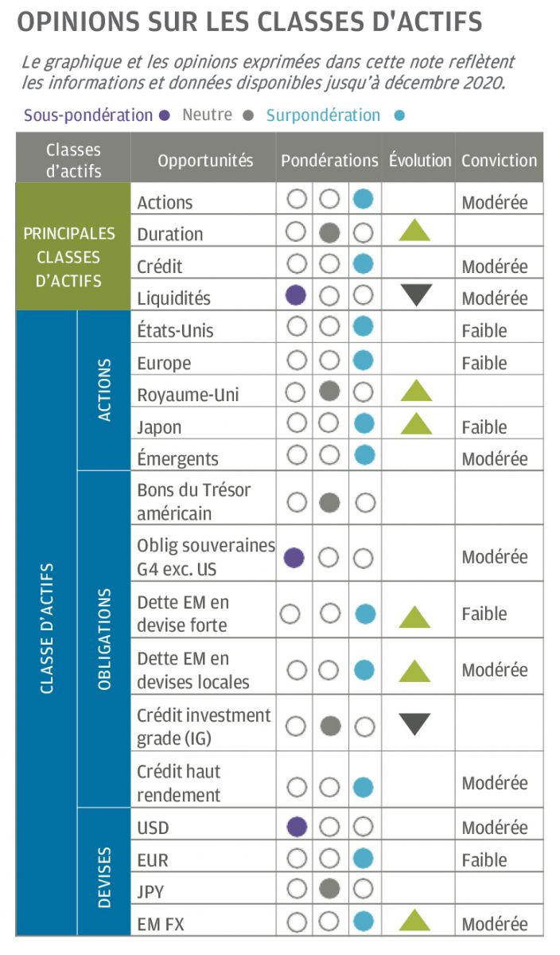
Task: Click the green up triangle in Duration row
Action: pos(414,231)
